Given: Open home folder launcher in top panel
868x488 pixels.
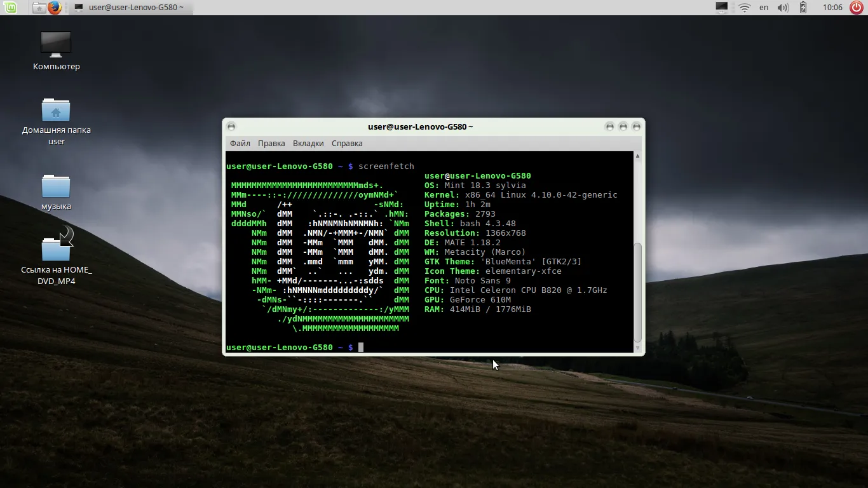Looking at the screenshot, I should (x=39, y=8).
